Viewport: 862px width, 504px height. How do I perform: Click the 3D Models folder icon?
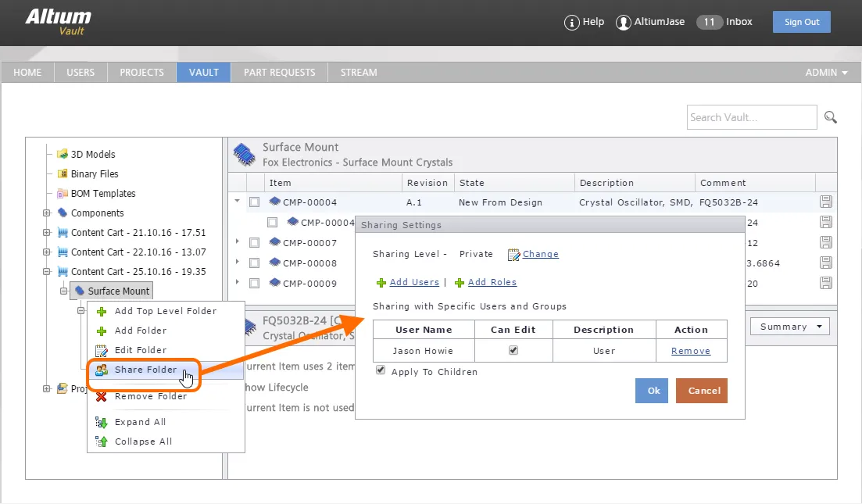[x=63, y=154]
